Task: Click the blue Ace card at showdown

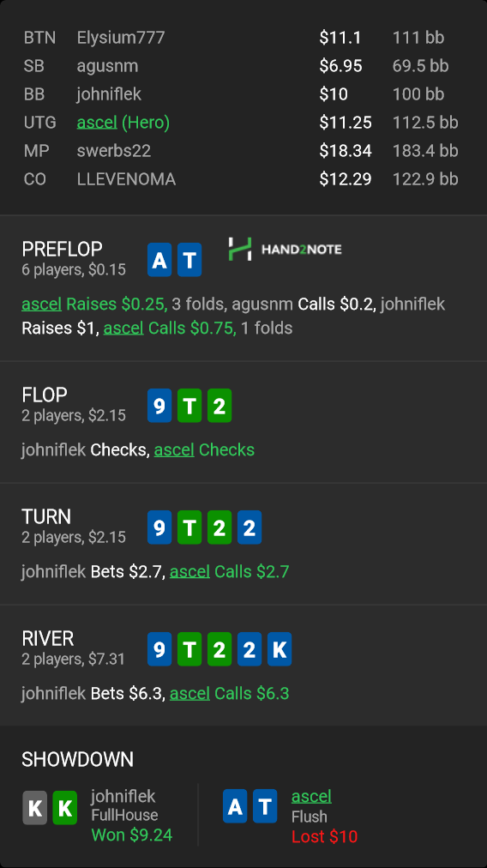Action: (x=235, y=806)
